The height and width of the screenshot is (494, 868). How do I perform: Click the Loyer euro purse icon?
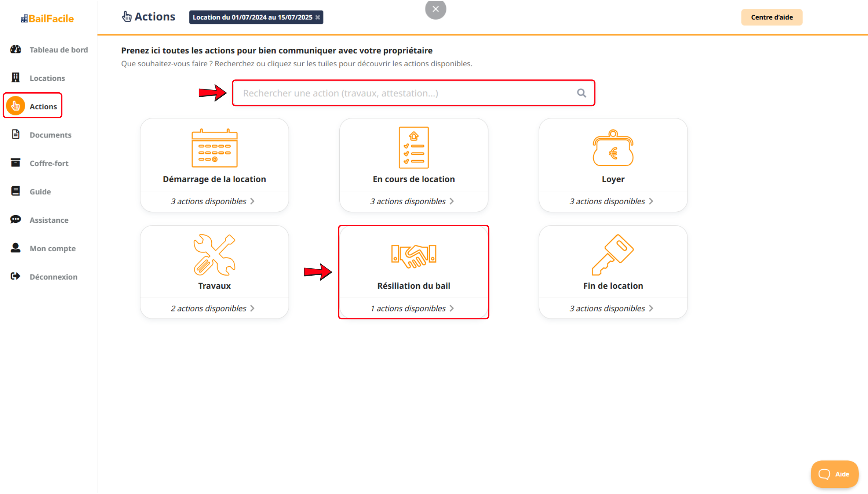[613, 148]
